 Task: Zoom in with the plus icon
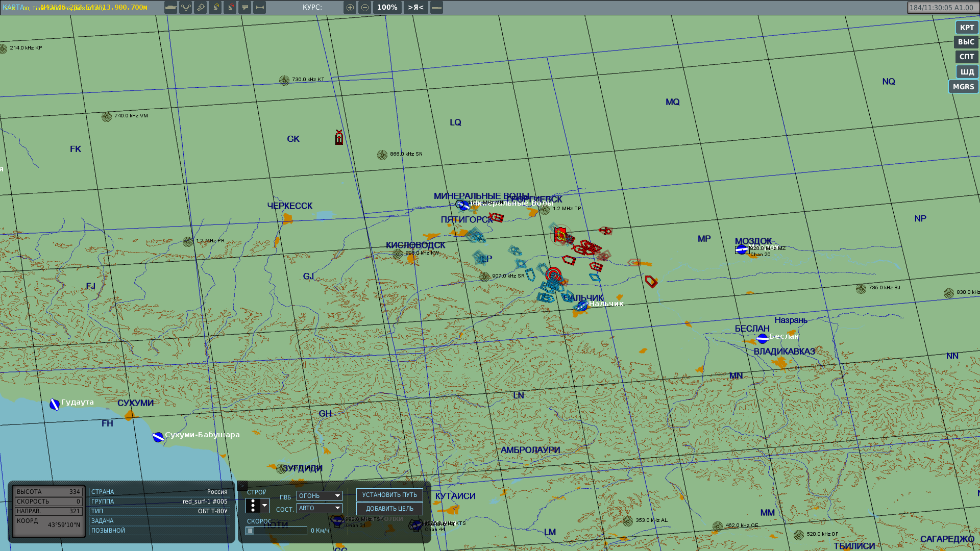pyautogui.click(x=350, y=8)
